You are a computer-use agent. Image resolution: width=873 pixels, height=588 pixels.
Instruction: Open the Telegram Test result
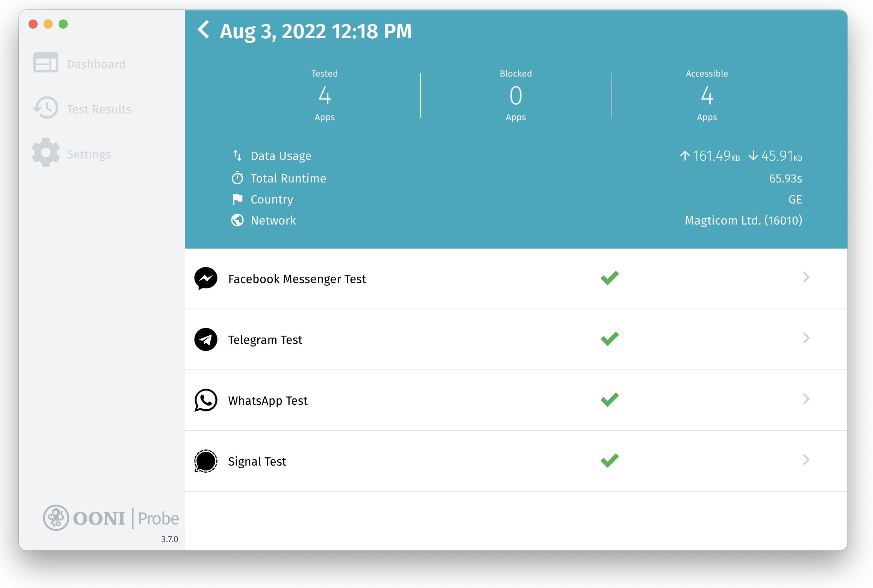point(265,340)
